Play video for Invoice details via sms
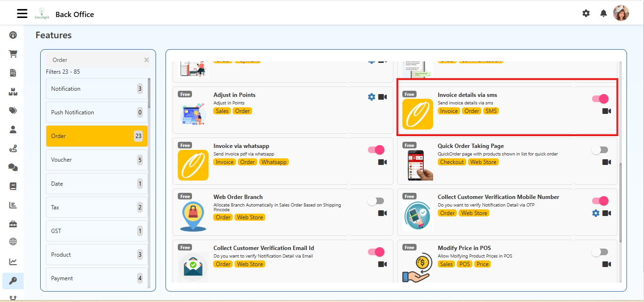Viewport: 644px width, 302px height. [x=606, y=111]
